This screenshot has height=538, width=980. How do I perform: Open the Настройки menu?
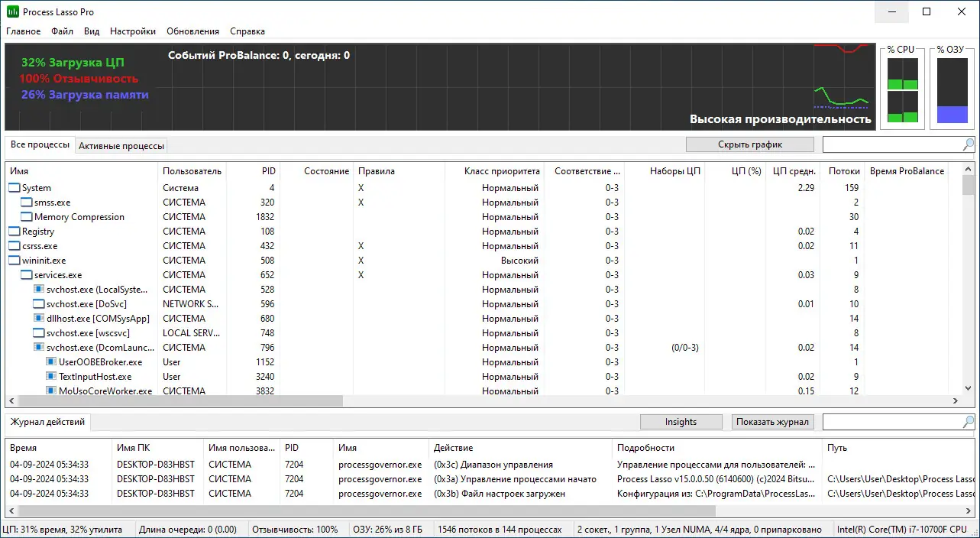(131, 31)
